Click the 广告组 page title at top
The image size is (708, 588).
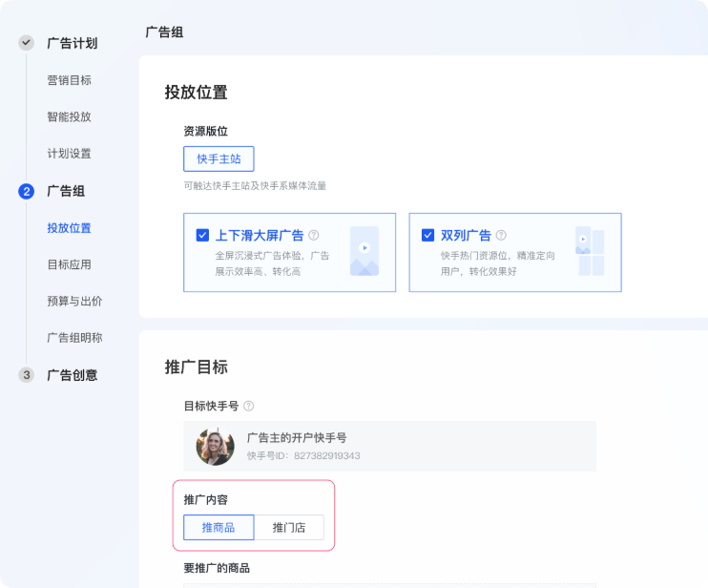pos(164,32)
